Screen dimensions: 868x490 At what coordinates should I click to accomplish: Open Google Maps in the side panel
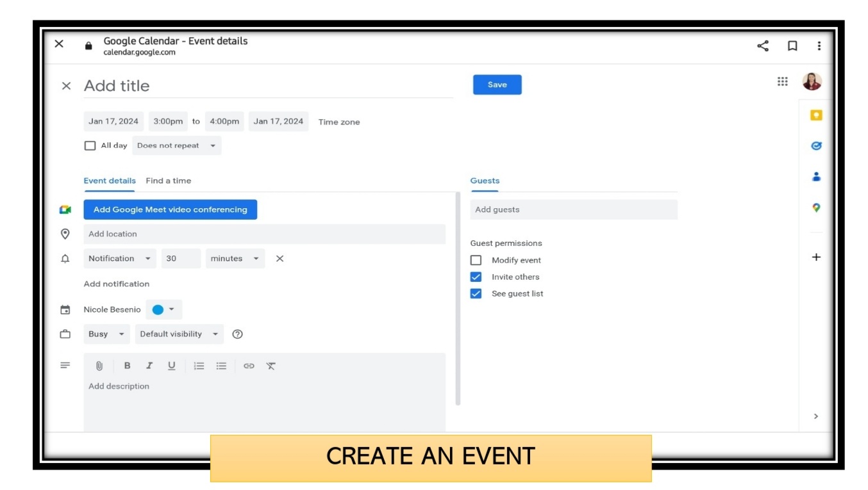[816, 208]
